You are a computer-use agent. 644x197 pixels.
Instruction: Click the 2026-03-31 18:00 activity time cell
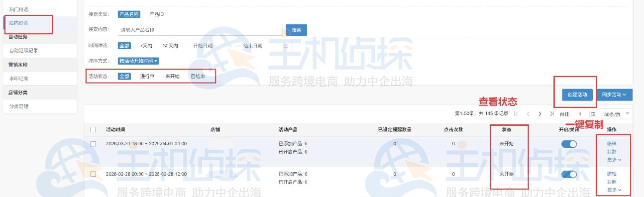coord(146,144)
